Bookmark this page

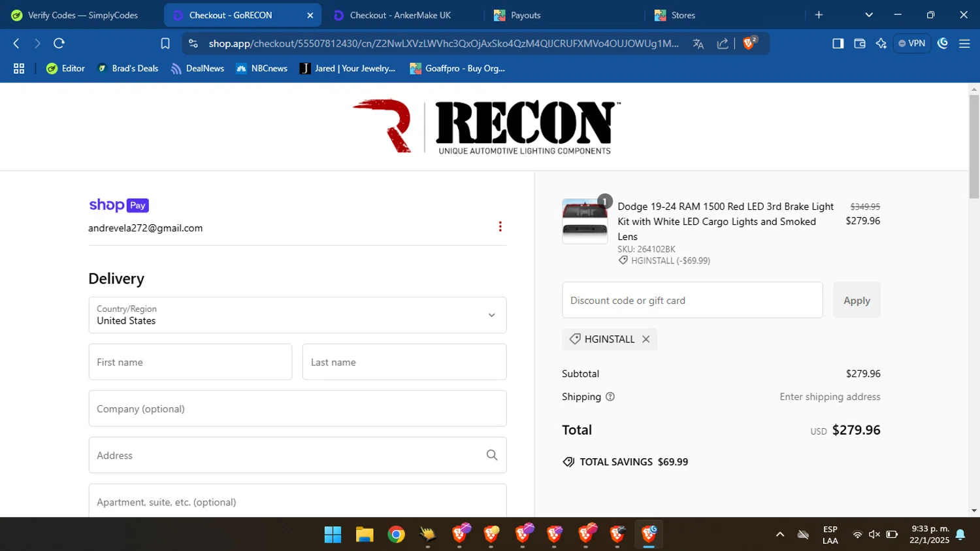(165, 43)
